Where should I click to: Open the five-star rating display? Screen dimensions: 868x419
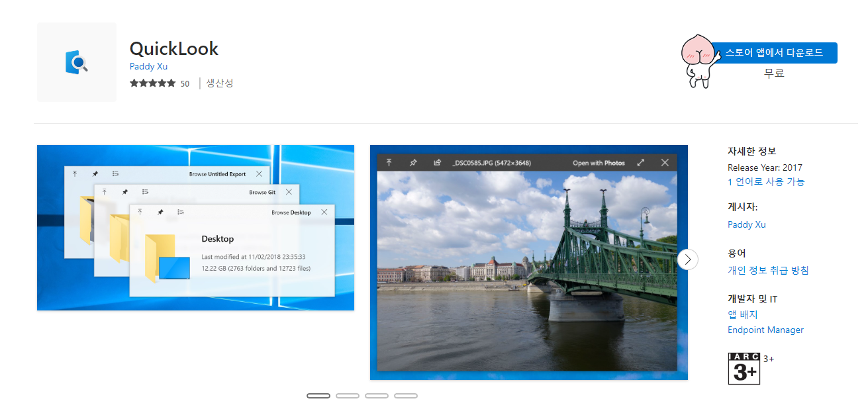click(x=153, y=83)
